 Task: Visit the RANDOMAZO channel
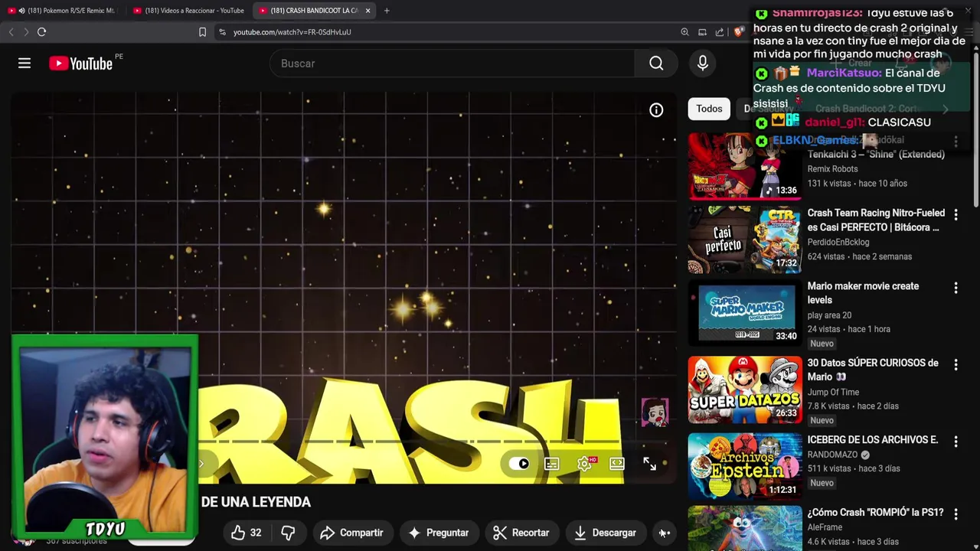(832, 455)
